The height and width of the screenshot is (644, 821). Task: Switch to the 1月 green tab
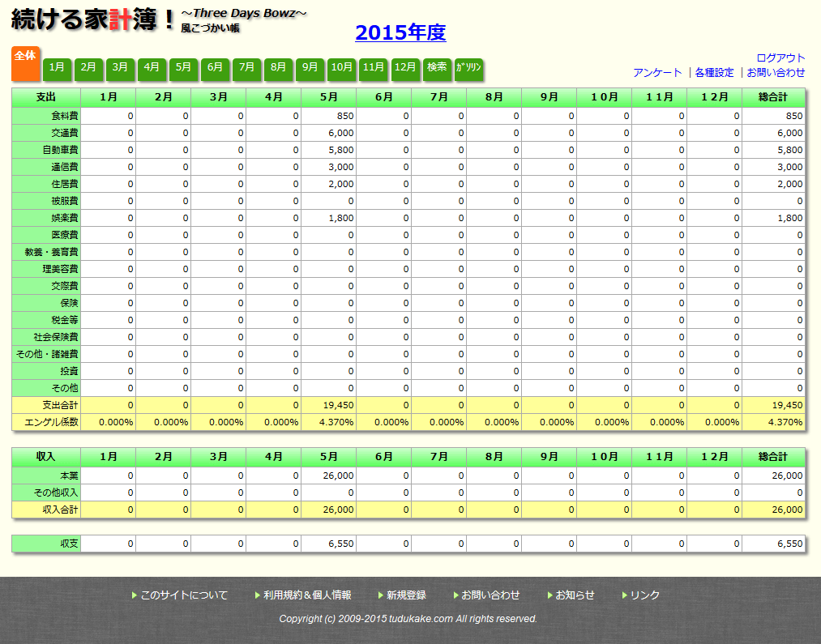(x=57, y=68)
